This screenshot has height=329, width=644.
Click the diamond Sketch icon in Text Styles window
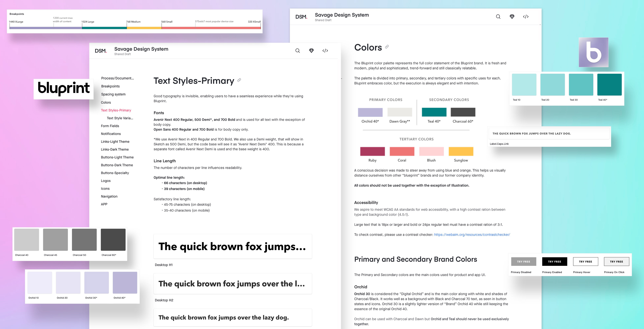coord(311,51)
